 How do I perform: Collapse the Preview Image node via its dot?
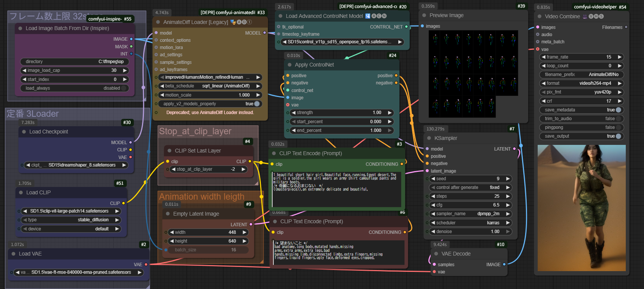[x=424, y=16]
